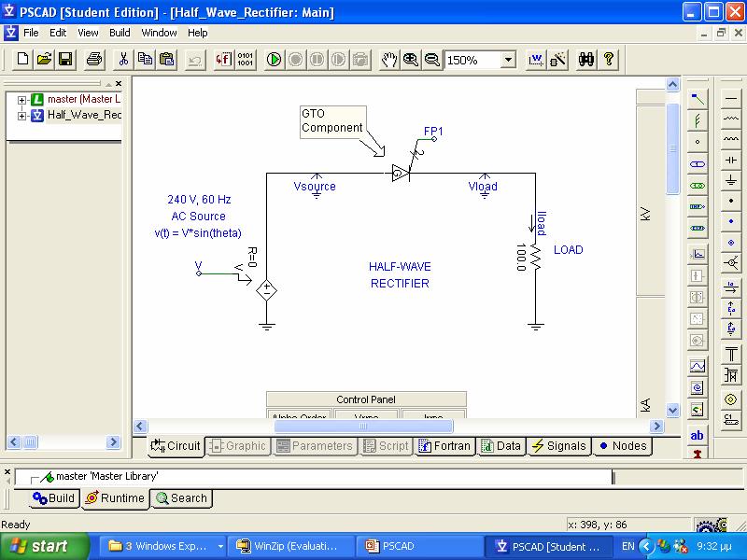Select the current meter Ia palette icon
The width and height of the screenshot is (747, 560).
[731, 287]
